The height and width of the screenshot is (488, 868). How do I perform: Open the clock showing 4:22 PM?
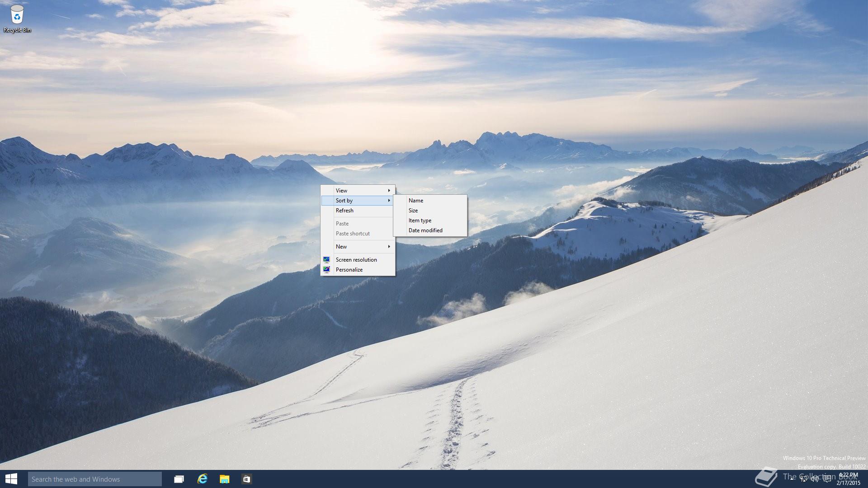(x=848, y=479)
